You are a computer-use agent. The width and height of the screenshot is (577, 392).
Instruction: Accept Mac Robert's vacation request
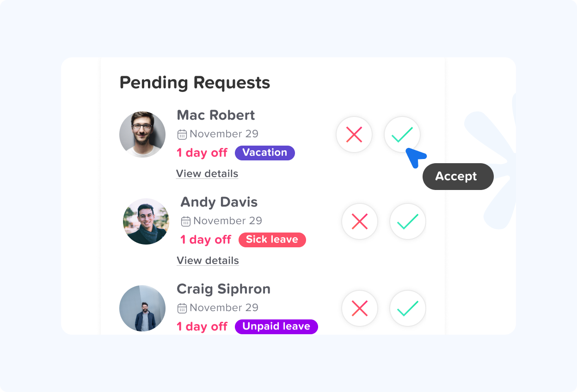(x=402, y=135)
